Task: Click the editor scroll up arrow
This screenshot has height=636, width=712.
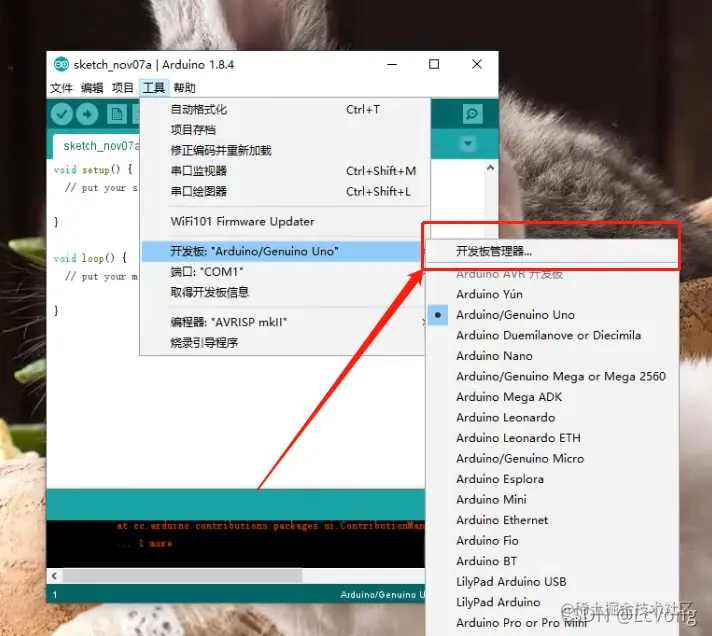Action: (x=490, y=168)
